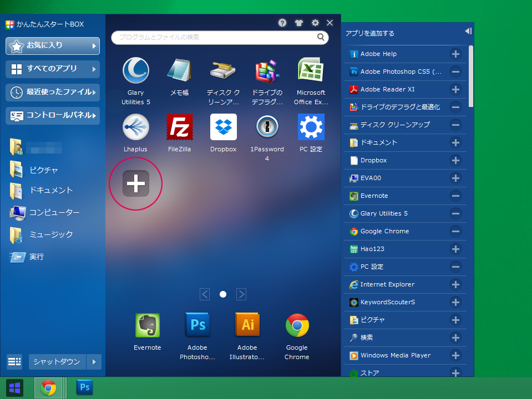Launch Google Chrome from the bottom dock
Viewport: 532px width, 399px height.
pos(297,325)
